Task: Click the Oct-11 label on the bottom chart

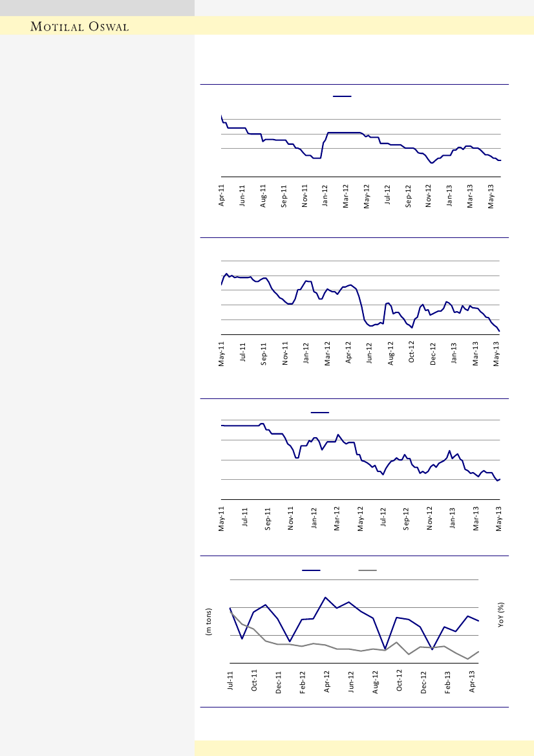Action: [x=255, y=682]
